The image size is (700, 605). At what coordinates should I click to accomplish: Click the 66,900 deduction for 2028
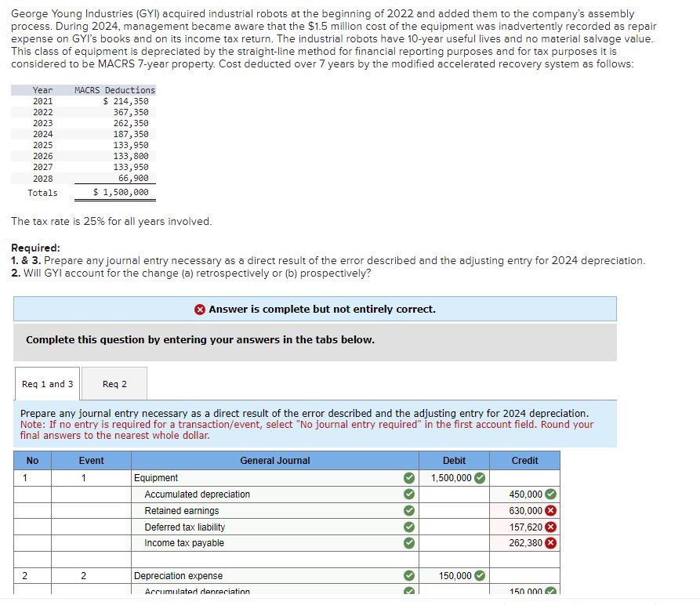[x=133, y=178]
